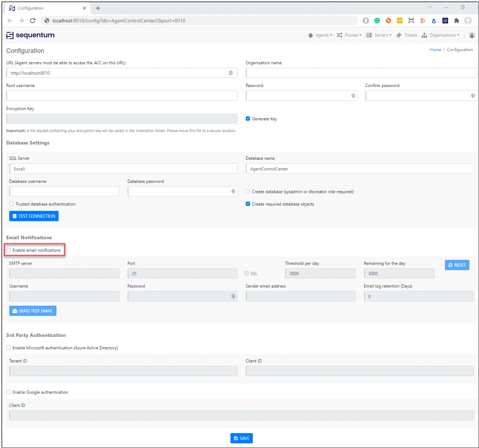
Task: Reveal the Confirm password using its eye icon
Action: tap(472, 95)
